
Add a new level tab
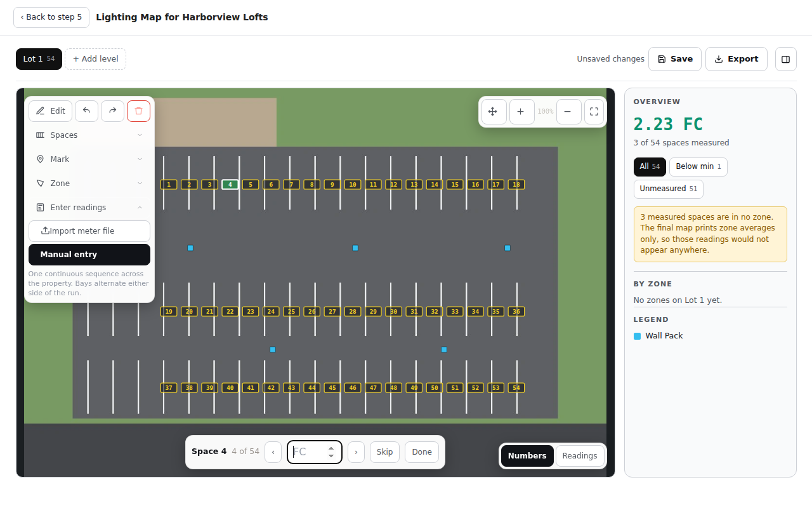point(95,59)
